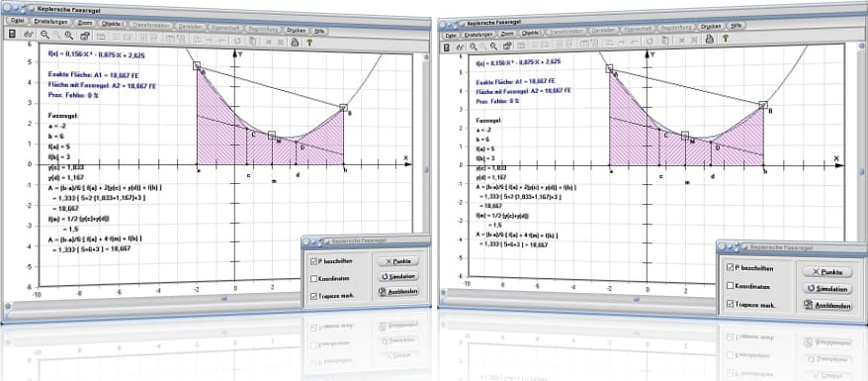Enable Koordinaten checkbox in left dialog

[313, 278]
